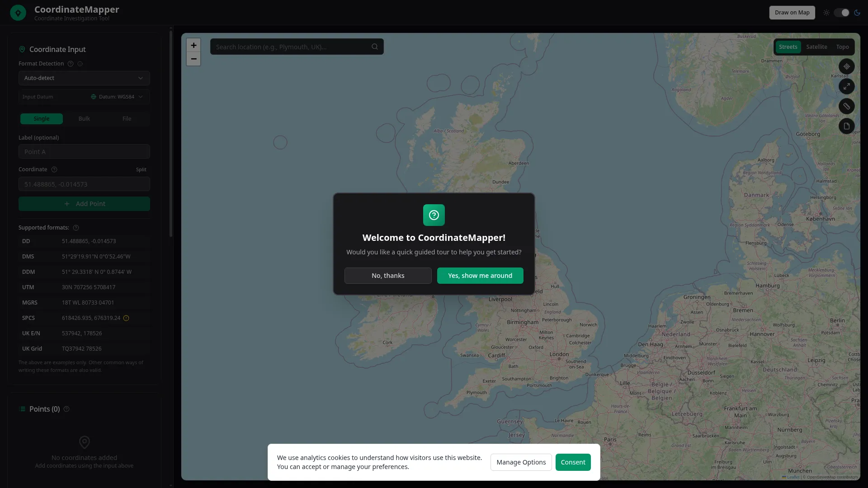Click the moon dark-mode icon
Image resolution: width=868 pixels, height=488 pixels.
click(857, 13)
